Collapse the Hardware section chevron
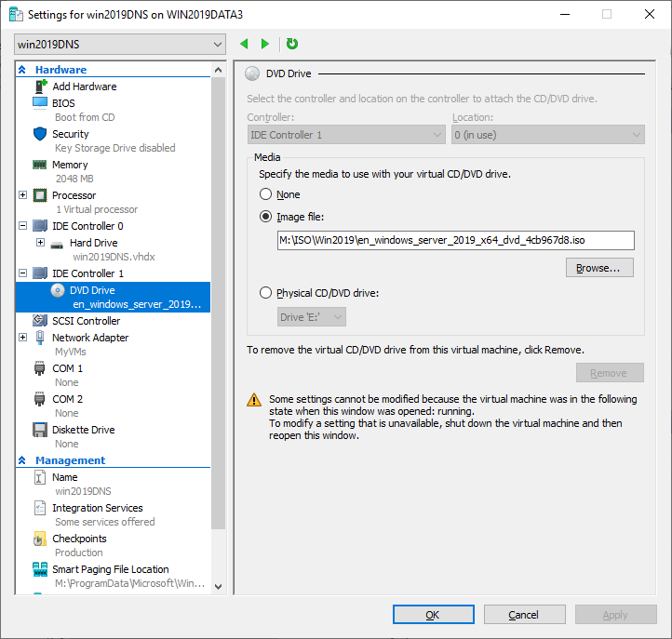This screenshot has width=672, height=639. click(x=22, y=70)
